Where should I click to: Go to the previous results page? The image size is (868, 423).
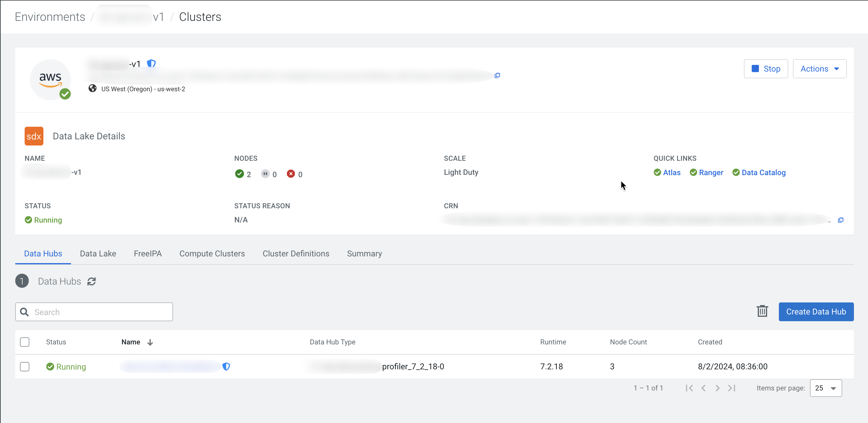[x=703, y=388]
